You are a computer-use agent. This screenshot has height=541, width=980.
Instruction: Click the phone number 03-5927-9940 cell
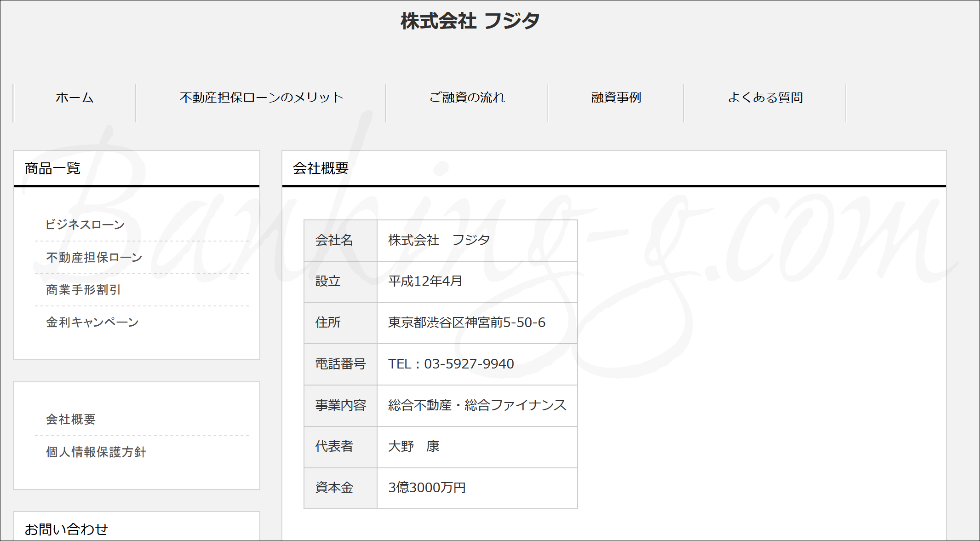451,364
